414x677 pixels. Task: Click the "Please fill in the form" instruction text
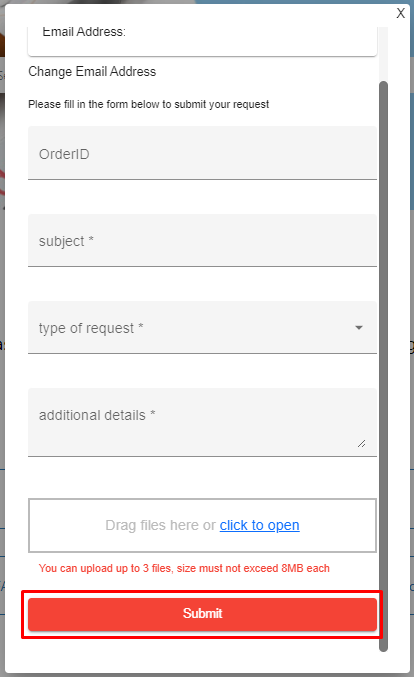[x=149, y=104]
